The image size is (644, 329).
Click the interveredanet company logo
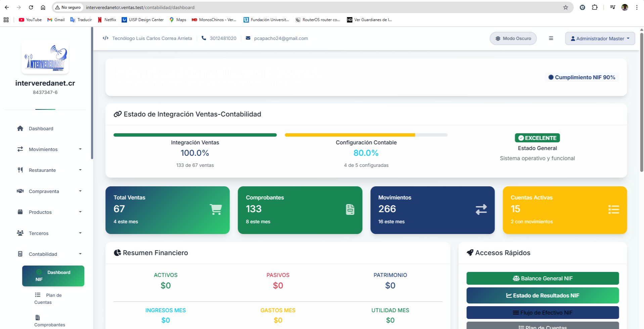45,58
